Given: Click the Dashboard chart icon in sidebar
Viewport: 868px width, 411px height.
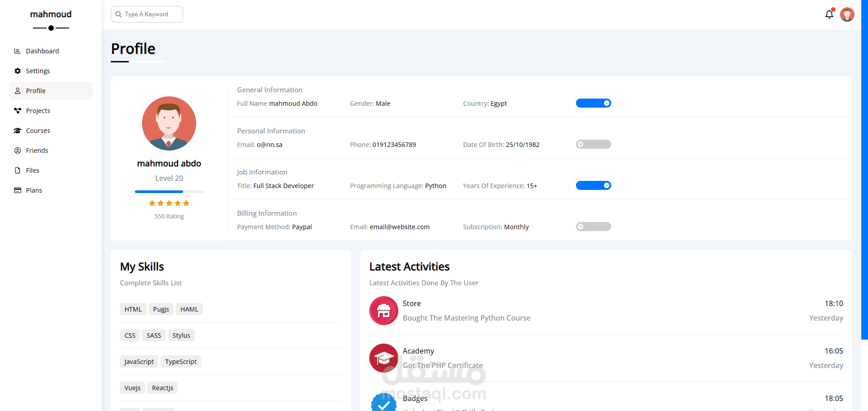Looking at the screenshot, I should pos(17,51).
